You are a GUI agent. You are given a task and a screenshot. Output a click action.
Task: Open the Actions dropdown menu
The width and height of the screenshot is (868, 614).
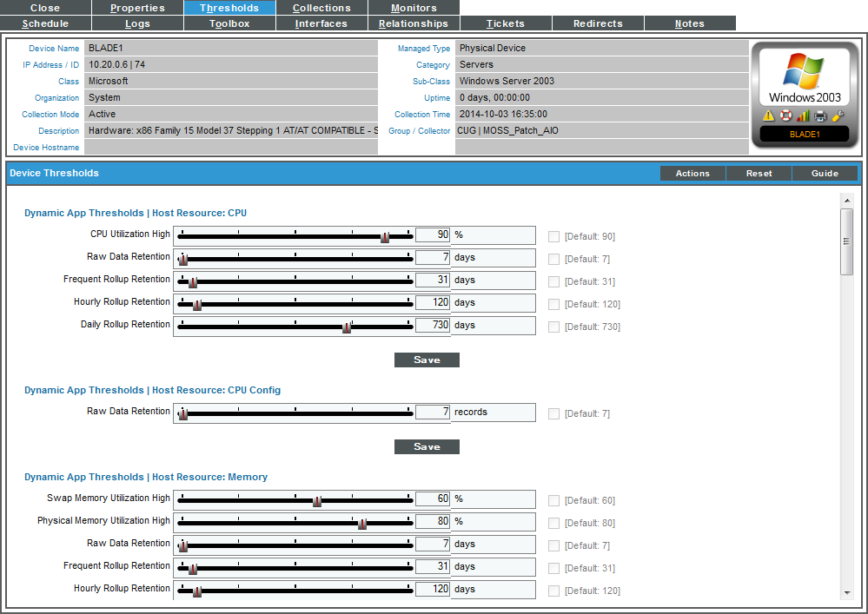click(692, 173)
